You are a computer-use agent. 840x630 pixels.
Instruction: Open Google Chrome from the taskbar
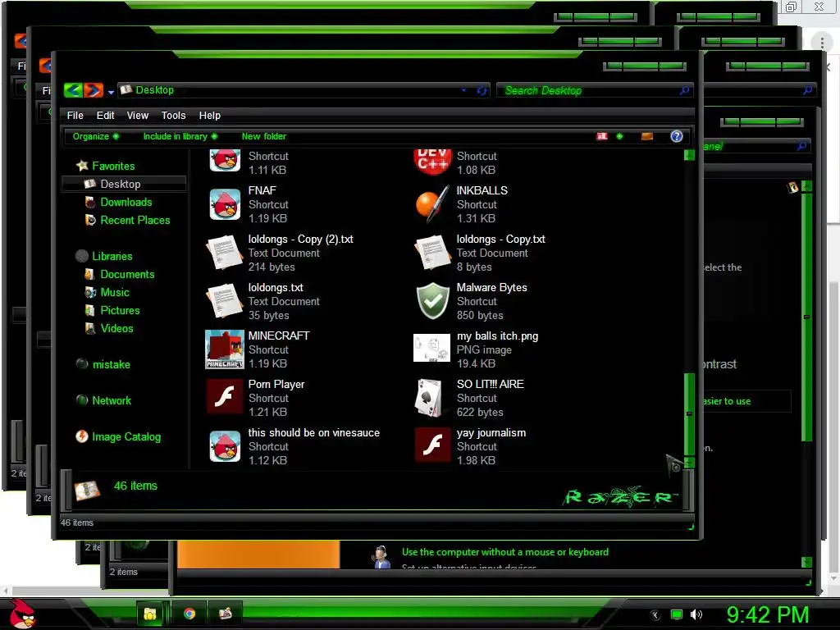point(189,614)
